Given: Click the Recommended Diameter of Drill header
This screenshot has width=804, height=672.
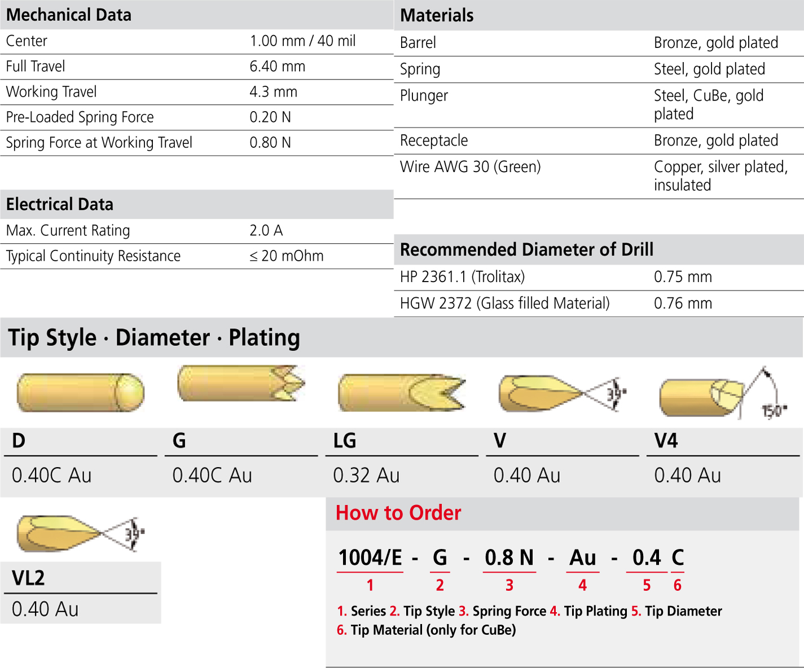Looking at the screenshot, I should pos(526,249).
